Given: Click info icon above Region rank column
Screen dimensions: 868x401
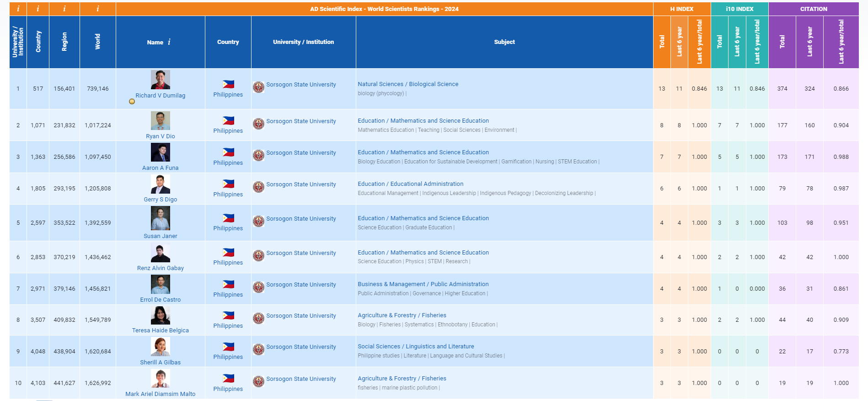Looking at the screenshot, I should [64, 9].
